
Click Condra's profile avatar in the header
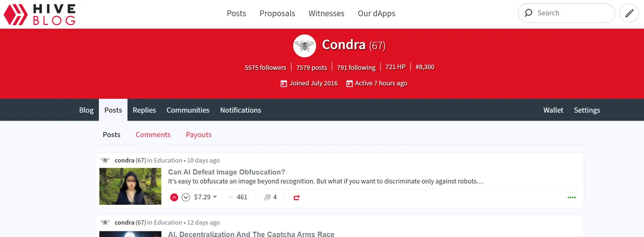tap(304, 46)
